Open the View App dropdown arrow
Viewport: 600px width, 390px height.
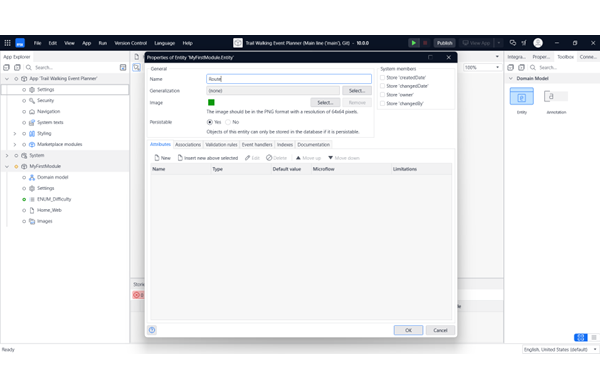[x=499, y=43]
